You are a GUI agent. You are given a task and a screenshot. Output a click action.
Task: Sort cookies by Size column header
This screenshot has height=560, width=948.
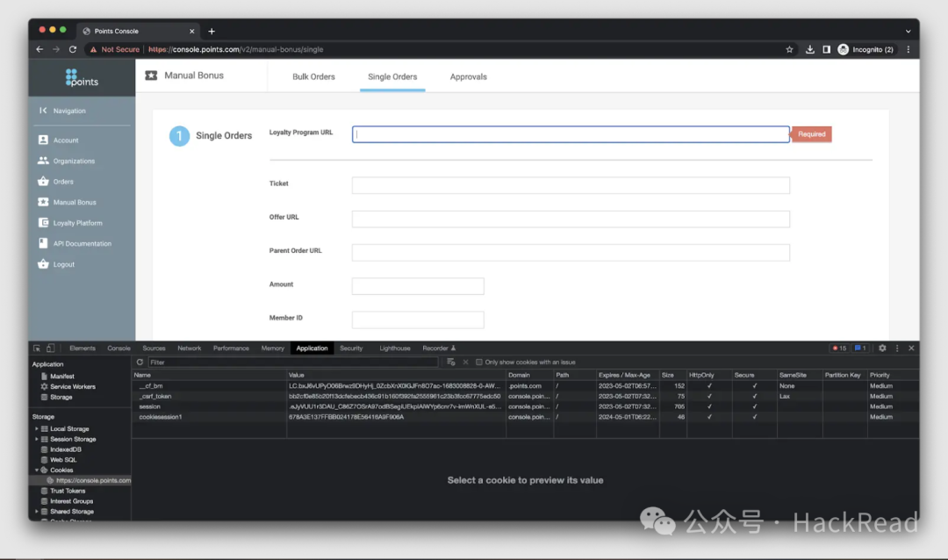[671, 375]
